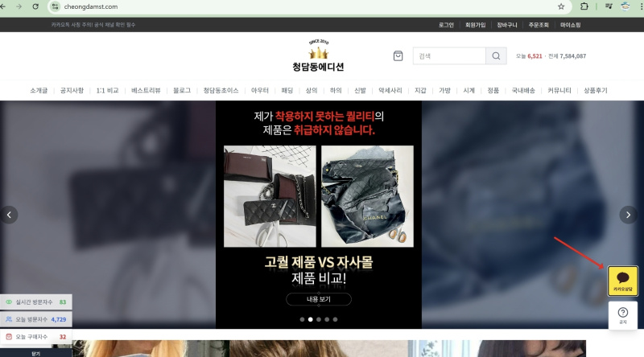This screenshot has height=357, width=644.
Task: Select the last carousel indicator dot
Action: pyautogui.click(x=335, y=319)
